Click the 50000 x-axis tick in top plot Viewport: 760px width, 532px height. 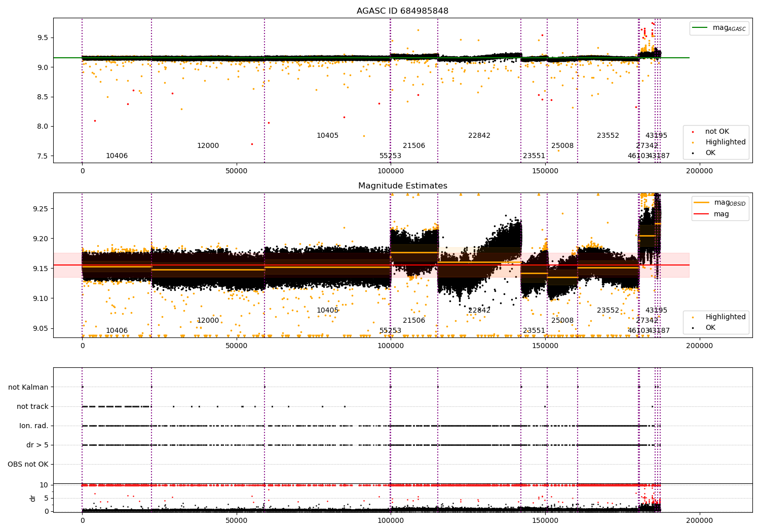pos(237,171)
